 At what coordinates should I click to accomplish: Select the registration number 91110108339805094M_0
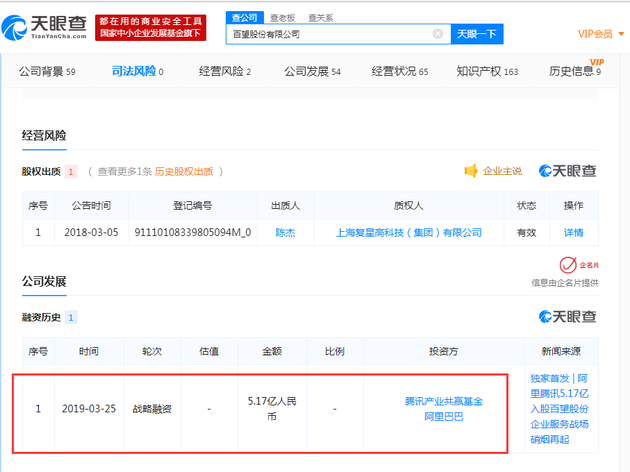(x=193, y=233)
